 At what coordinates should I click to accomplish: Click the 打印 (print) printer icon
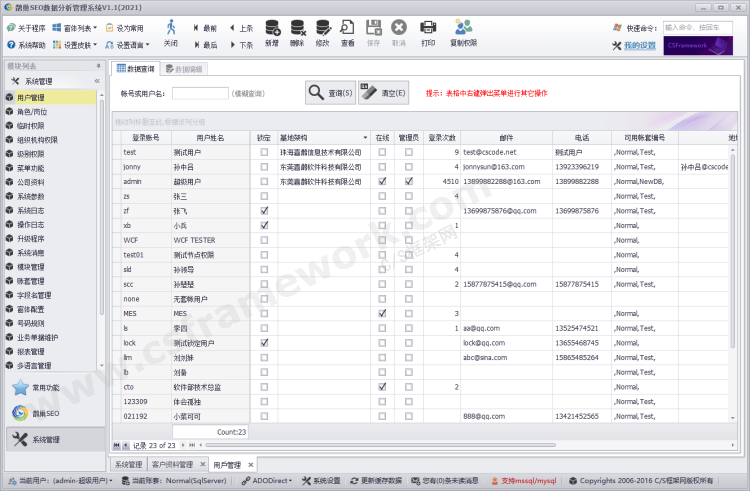point(428,28)
